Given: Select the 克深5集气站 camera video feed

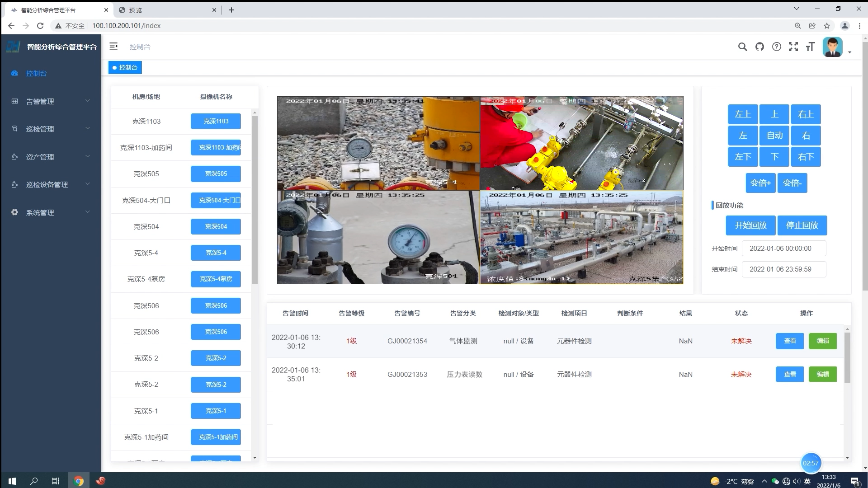Looking at the screenshot, I should pyautogui.click(x=581, y=237).
